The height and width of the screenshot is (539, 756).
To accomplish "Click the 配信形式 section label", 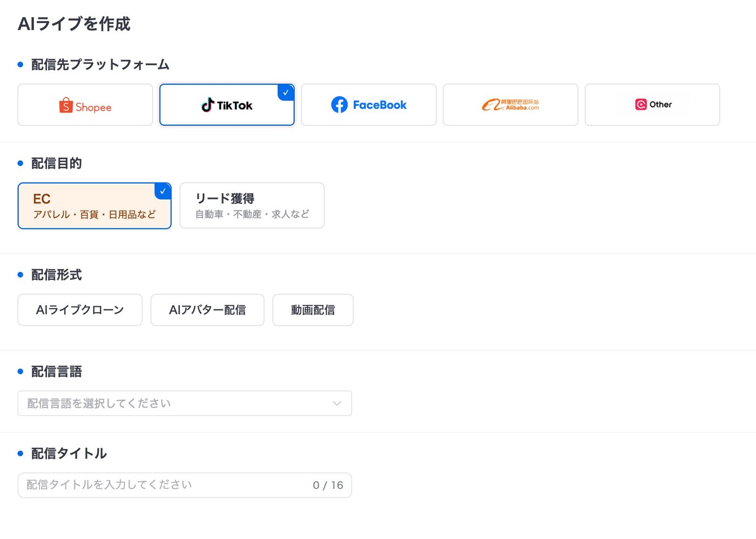I will tap(57, 275).
